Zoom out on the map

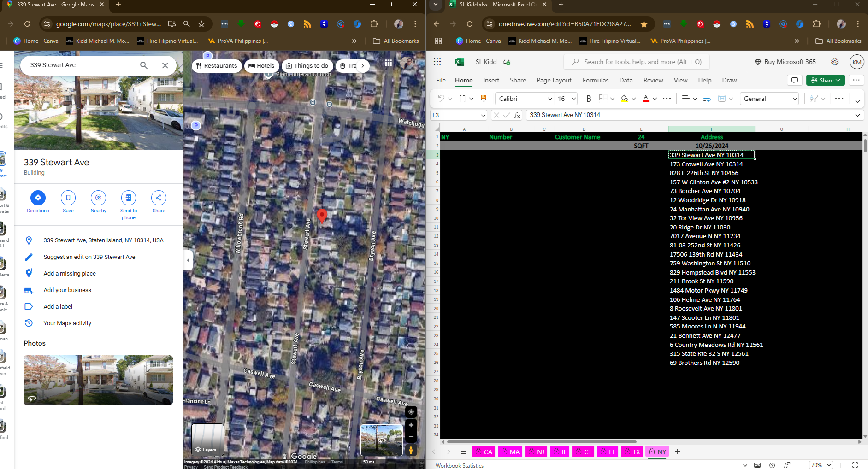tap(411, 436)
